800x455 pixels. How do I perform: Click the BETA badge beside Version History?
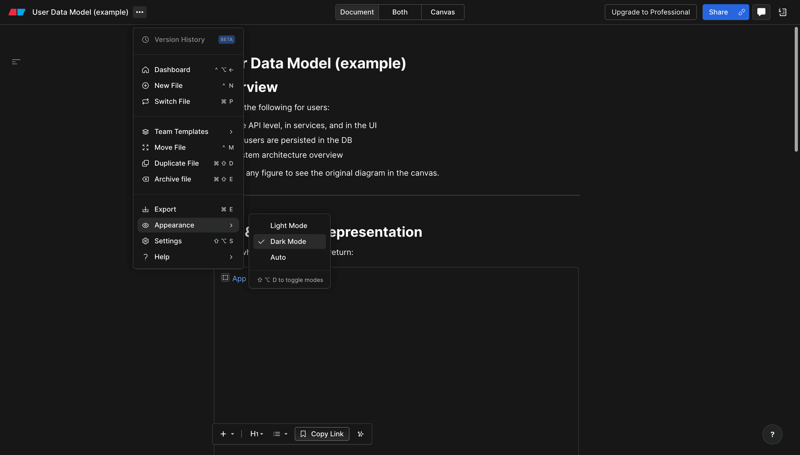coord(227,39)
